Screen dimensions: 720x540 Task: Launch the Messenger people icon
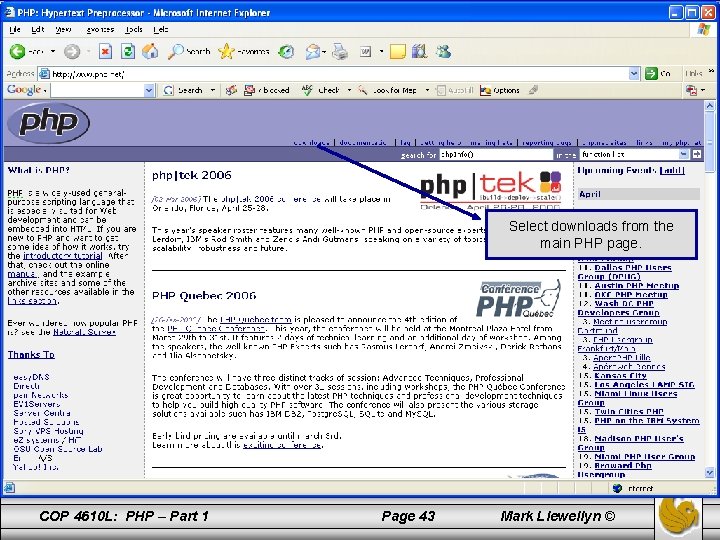(444, 51)
